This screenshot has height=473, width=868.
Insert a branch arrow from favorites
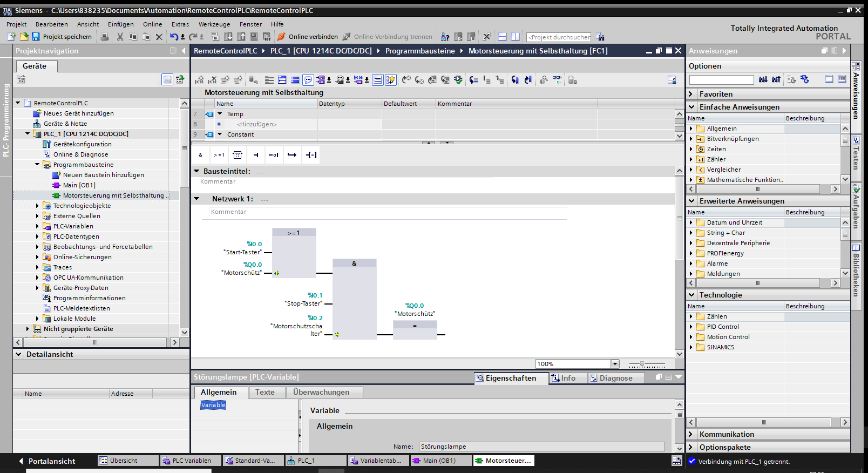(x=292, y=155)
